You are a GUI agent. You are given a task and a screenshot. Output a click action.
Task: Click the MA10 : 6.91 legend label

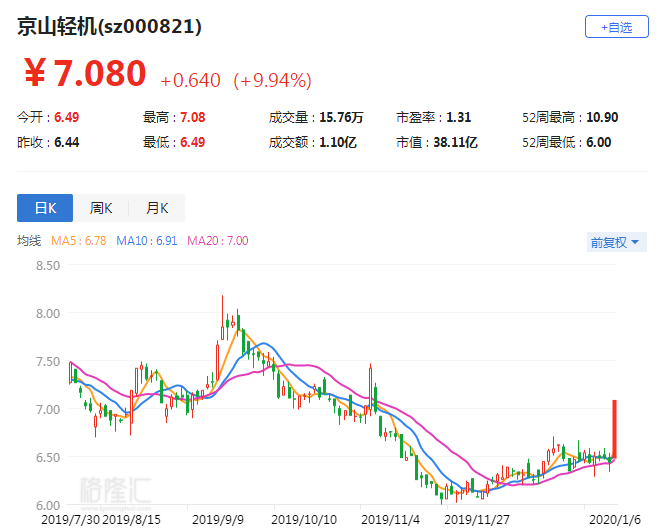tap(147, 241)
